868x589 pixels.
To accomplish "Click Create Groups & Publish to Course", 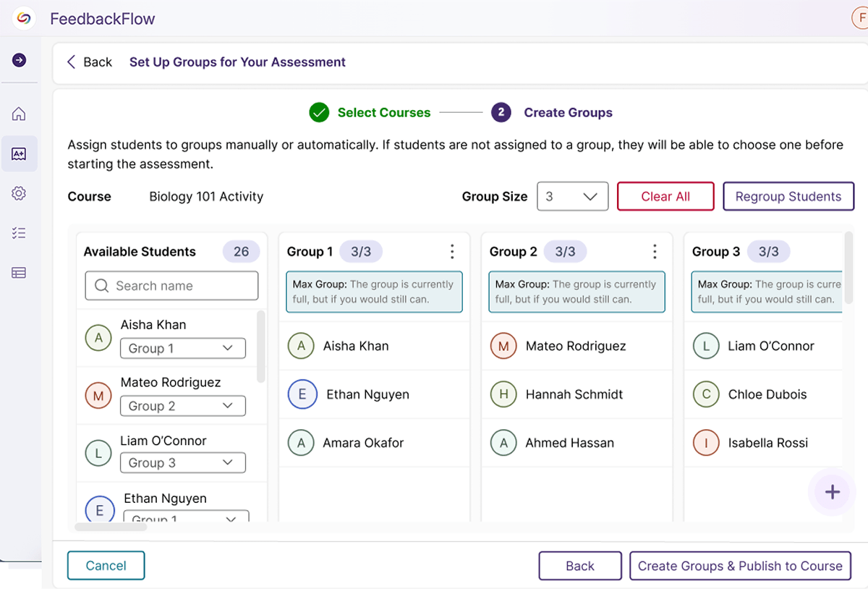I will pyautogui.click(x=740, y=566).
